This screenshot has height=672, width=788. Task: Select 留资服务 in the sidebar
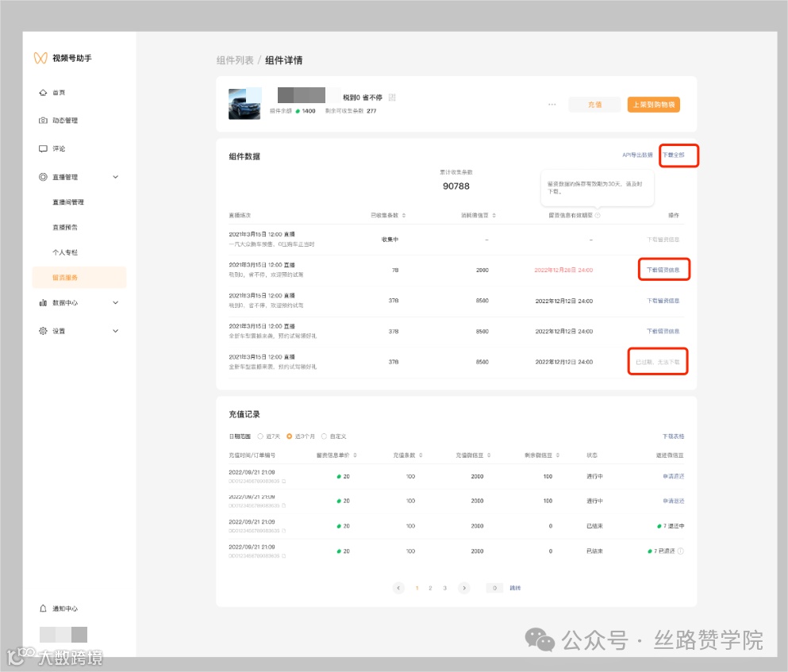click(79, 278)
